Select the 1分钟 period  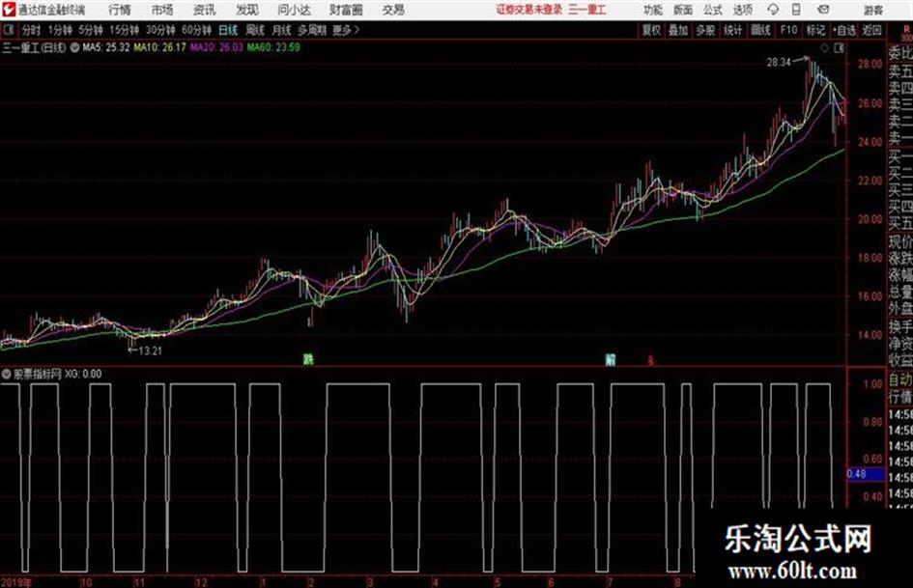point(59,30)
